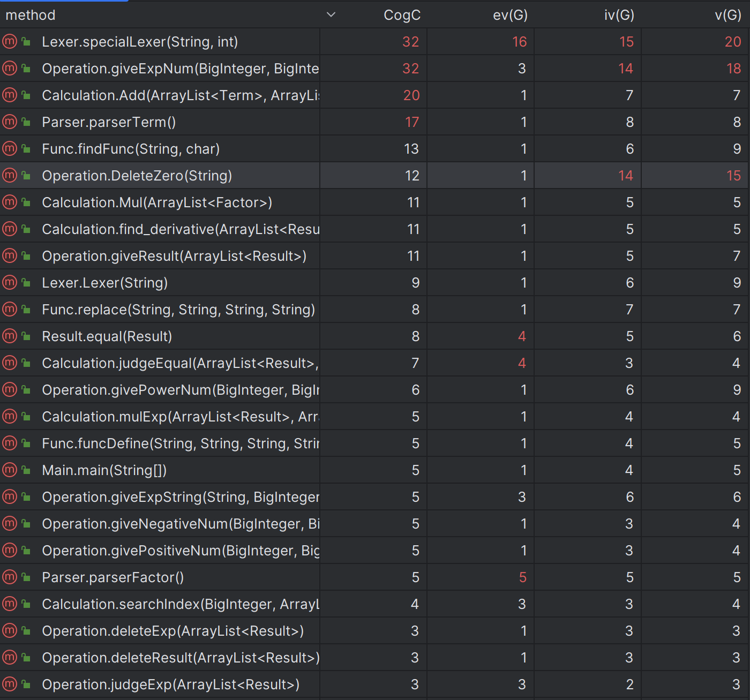The width and height of the screenshot is (750, 700).
Task: Select the Calculation.Mul(ArrayList<Factor>) method name
Action: 157,202
